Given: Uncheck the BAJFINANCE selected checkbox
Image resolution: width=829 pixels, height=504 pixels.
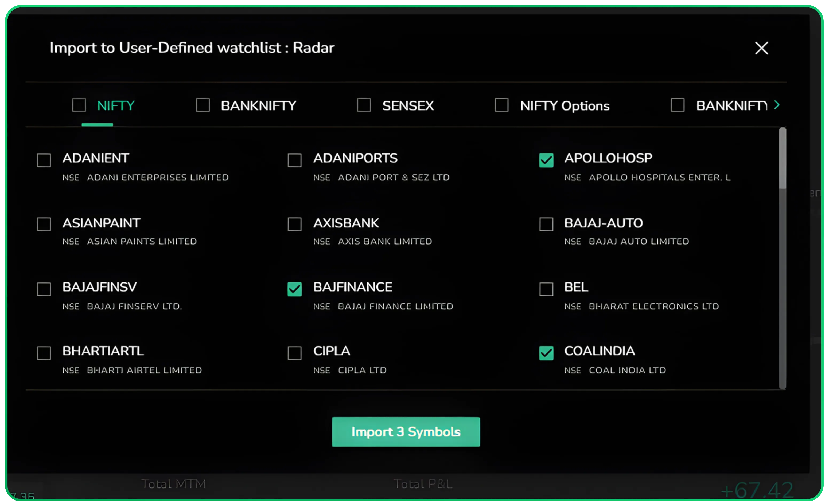Looking at the screenshot, I should pyautogui.click(x=295, y=289).
